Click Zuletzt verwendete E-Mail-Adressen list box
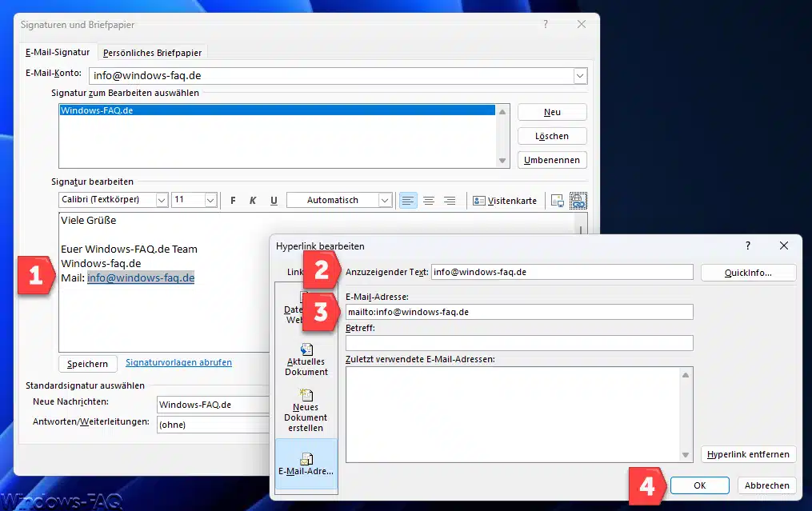This screenshot has width=812, height=511. 519,414
